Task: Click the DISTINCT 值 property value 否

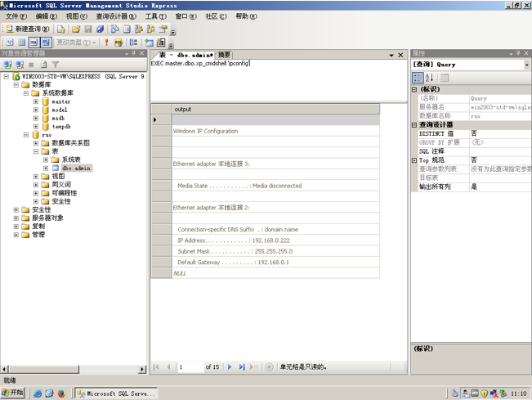Action: (x=500, y=134)
